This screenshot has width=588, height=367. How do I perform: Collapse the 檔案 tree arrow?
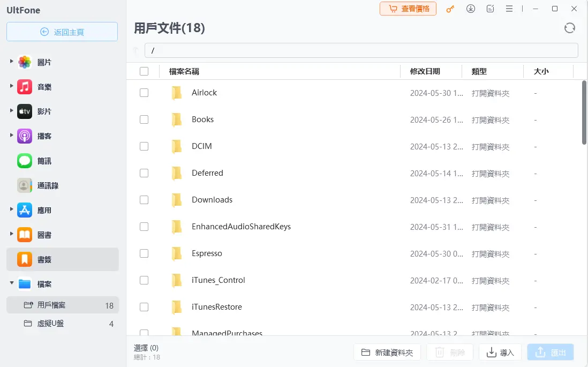(12, 283)
